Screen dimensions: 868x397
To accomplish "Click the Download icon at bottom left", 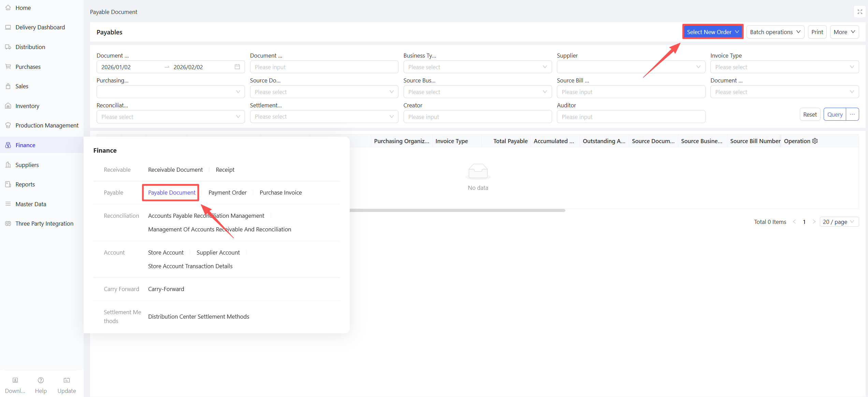I will (x=15, y=380).
